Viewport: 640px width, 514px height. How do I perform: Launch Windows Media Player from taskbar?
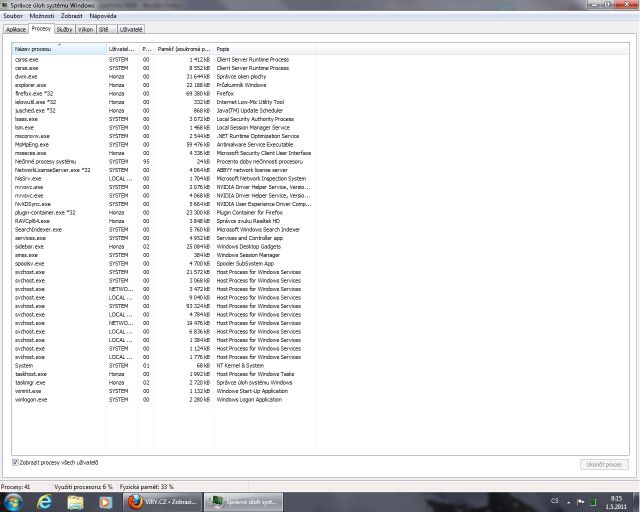105,502
